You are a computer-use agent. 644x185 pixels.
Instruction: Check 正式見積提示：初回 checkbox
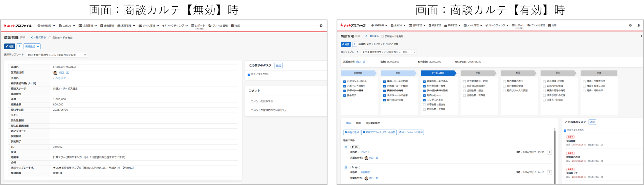pos(464,82)
